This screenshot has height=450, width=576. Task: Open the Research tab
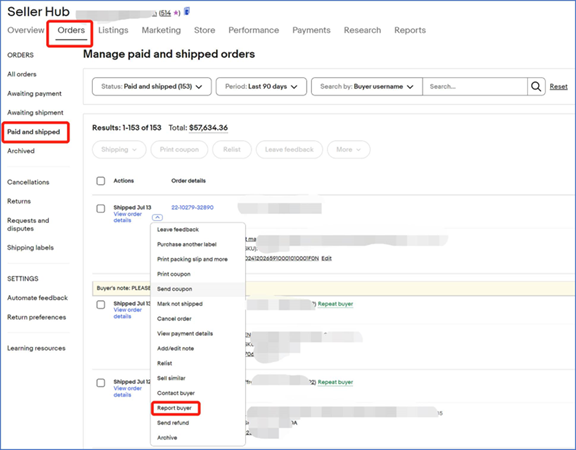(363, 30)
